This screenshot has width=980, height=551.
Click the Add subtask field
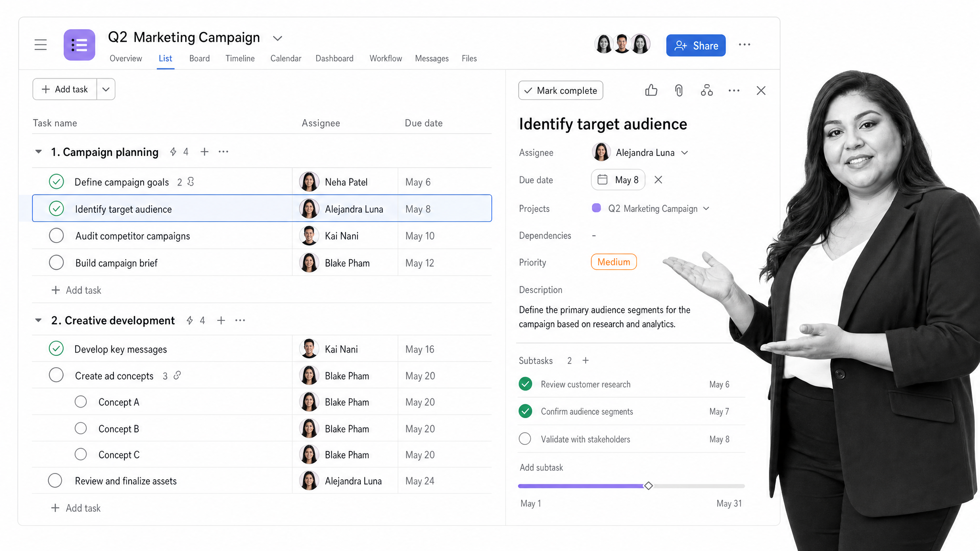541,467
